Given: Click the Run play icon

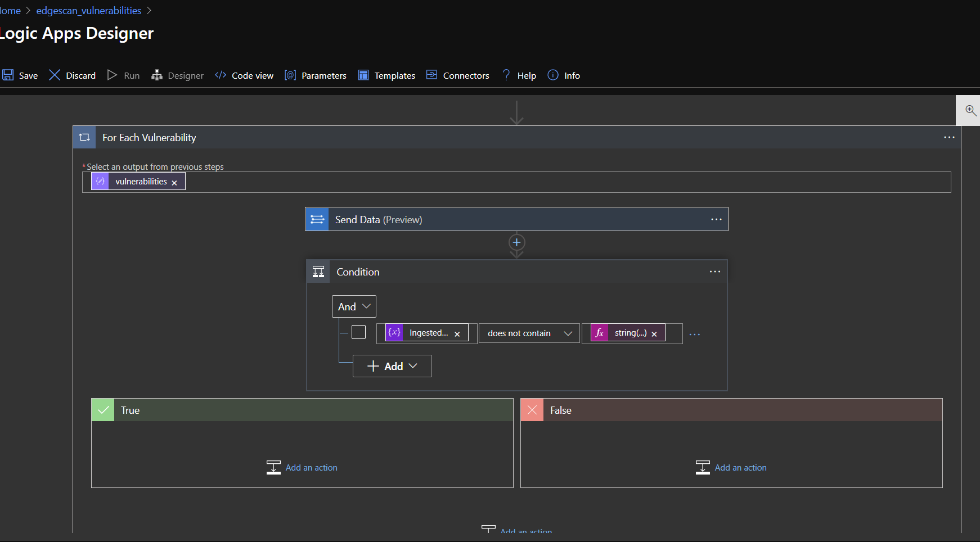Looking at the screenshot, I should click(112, 75).
